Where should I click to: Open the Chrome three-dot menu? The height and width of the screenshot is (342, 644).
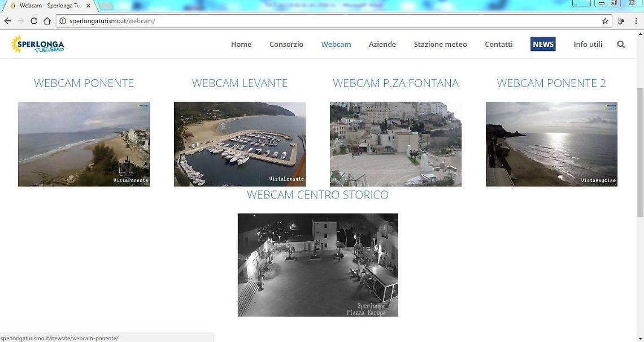(636, 20)
